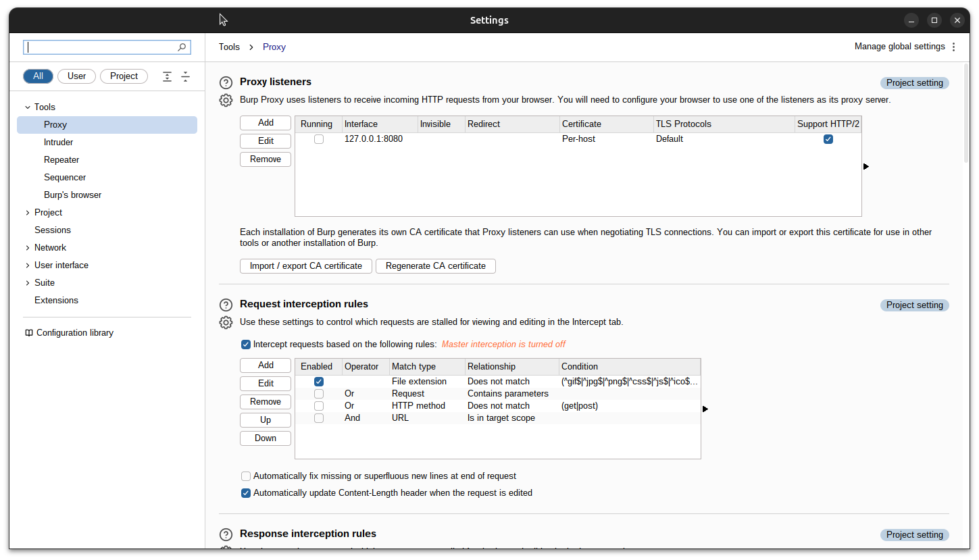Click Regenerate CA certificate
The height and width of the screenshot is (560, 979).
coord(436,266)
